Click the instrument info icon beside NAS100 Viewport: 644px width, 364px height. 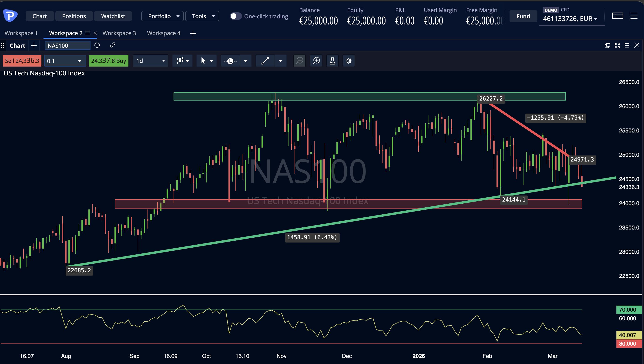pyautogui.click(x=97, y=45)
